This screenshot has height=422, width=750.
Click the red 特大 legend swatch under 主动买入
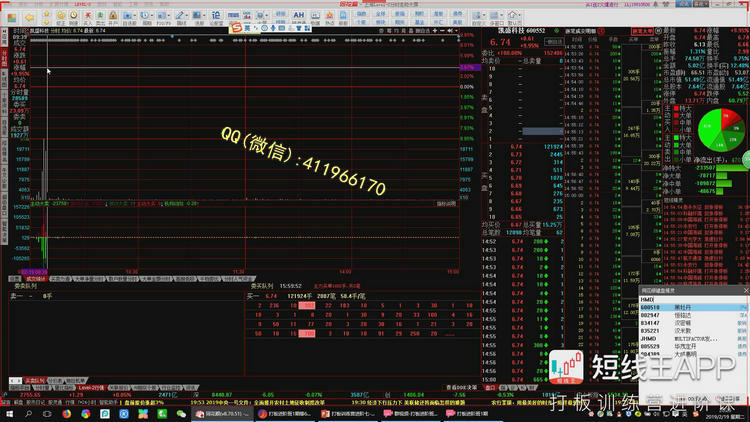click(x=676, y=109)
